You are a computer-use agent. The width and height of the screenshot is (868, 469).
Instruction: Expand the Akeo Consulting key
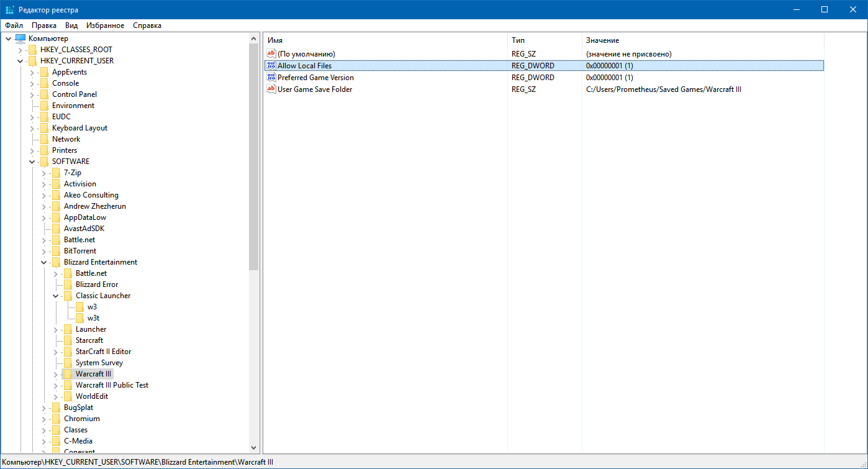pyautogui.click(x=43, y=195)
